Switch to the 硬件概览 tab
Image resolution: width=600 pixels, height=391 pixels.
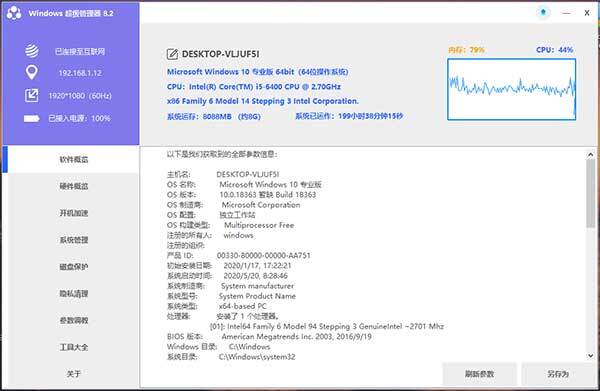[x=73, y=186]
